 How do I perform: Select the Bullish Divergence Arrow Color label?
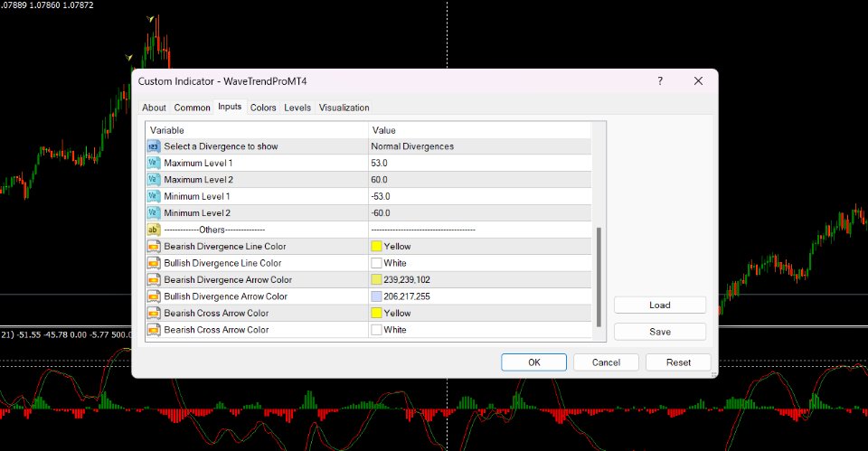coord(225,296)
